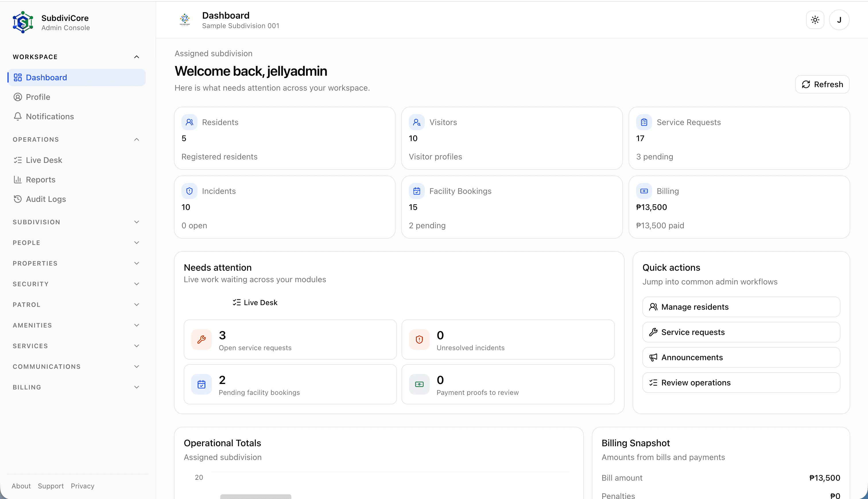
Task: Expand the People section
Action: [x=76, y=243]
